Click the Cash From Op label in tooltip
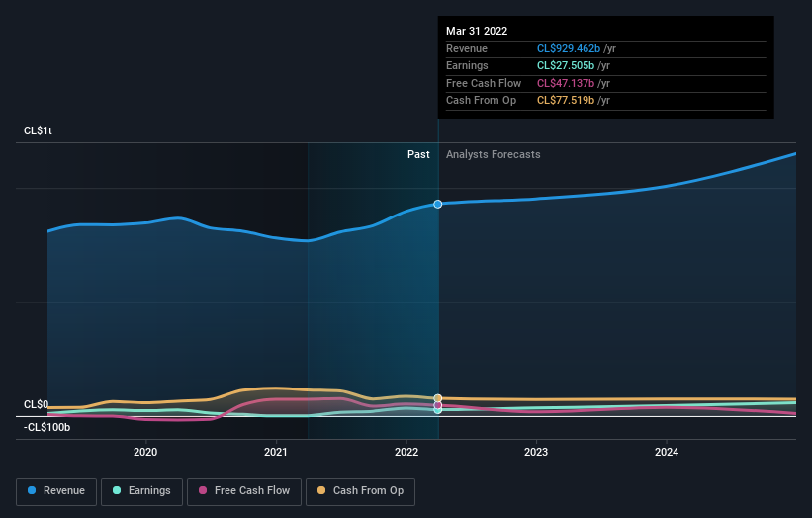This screenshot has height=518, width=812. [x=481, y=101]
